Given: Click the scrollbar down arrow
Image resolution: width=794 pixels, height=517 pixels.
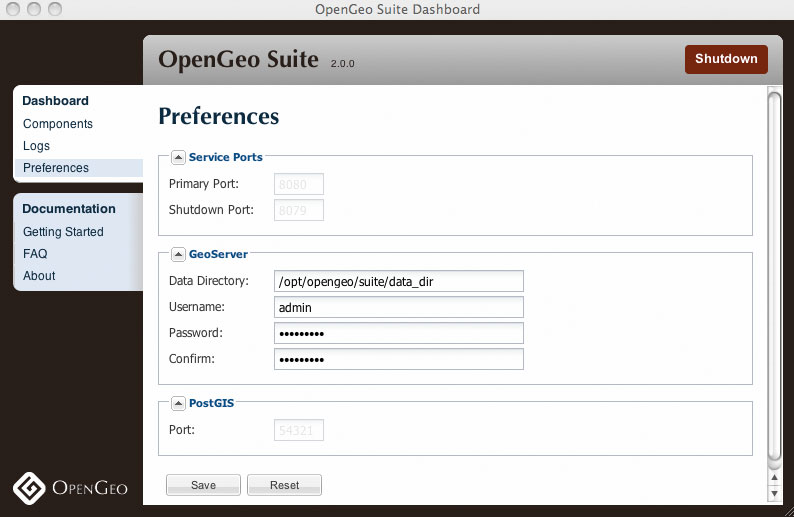Looking at the screenshot, I should [x=773, y=493].
